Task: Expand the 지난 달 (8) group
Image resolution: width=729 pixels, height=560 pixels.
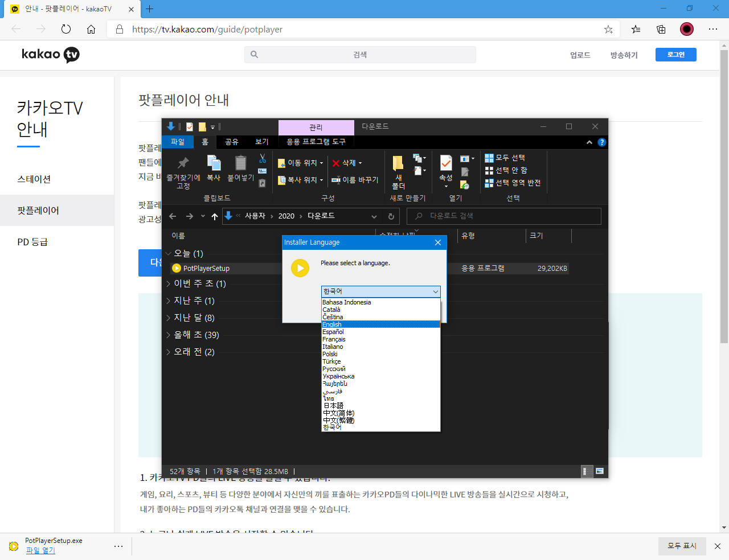Action: [168, 318]
